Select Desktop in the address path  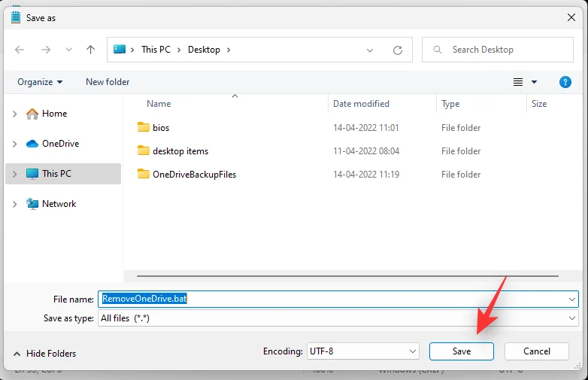coord(204,50)
